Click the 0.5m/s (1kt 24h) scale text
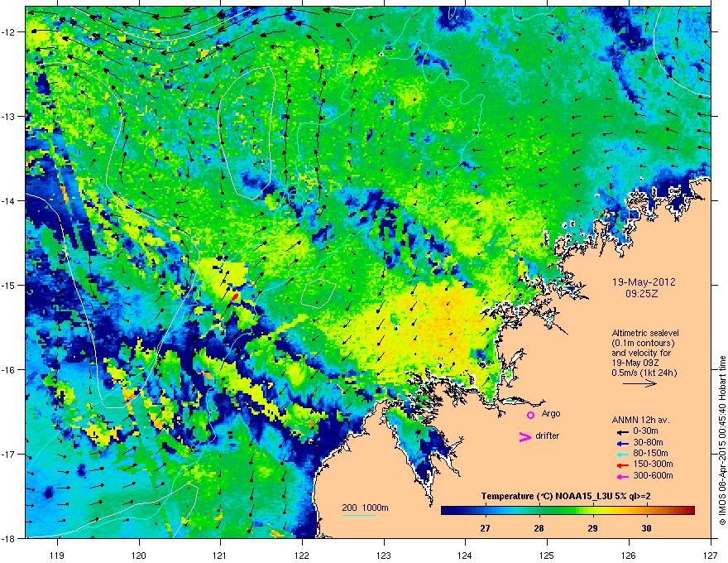This screenshot has width=728, height=563. [x=644, y=373]
